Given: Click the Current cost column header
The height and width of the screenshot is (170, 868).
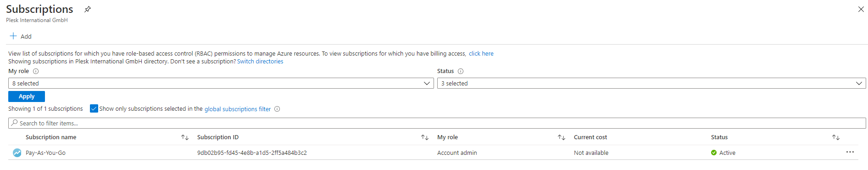Looking at the screenshot, I should click(590, 137).
